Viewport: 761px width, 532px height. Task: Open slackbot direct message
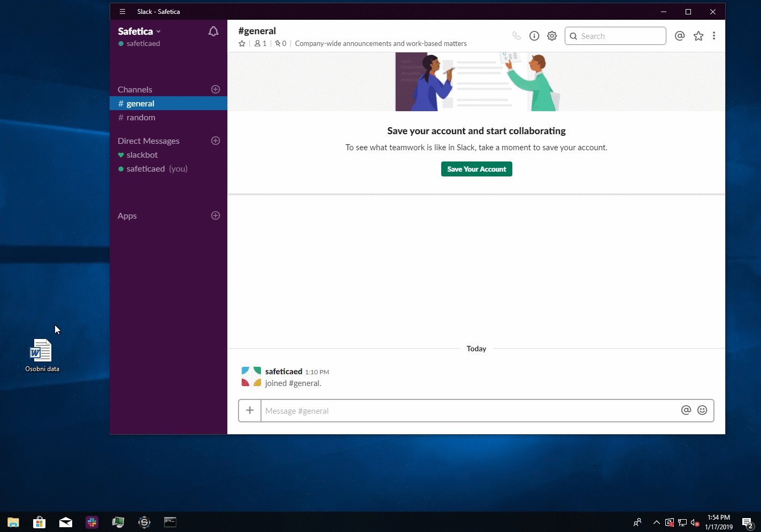click(x=142, y=155)
